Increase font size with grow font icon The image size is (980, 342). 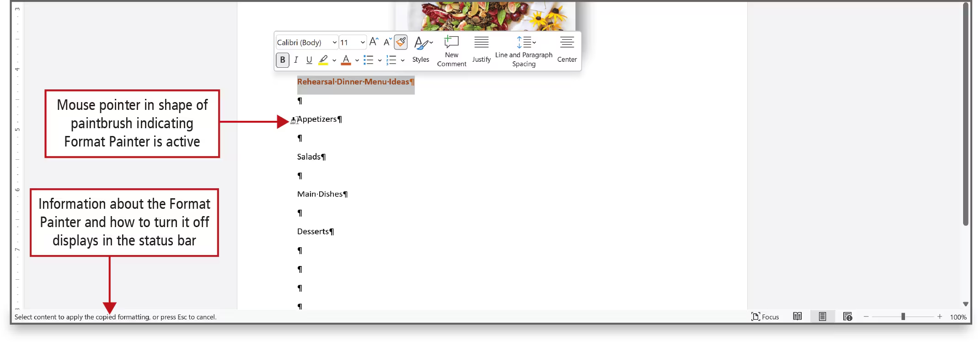374,42
